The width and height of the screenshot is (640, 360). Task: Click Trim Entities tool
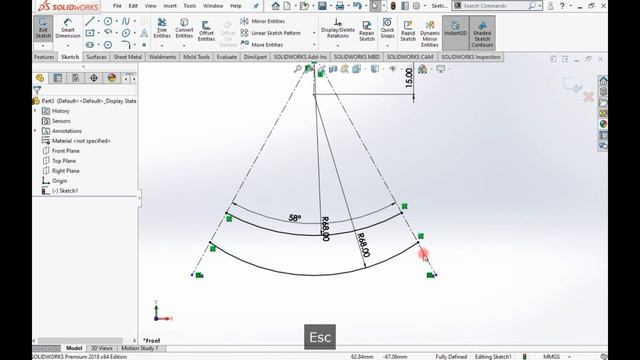coord(162,28)
